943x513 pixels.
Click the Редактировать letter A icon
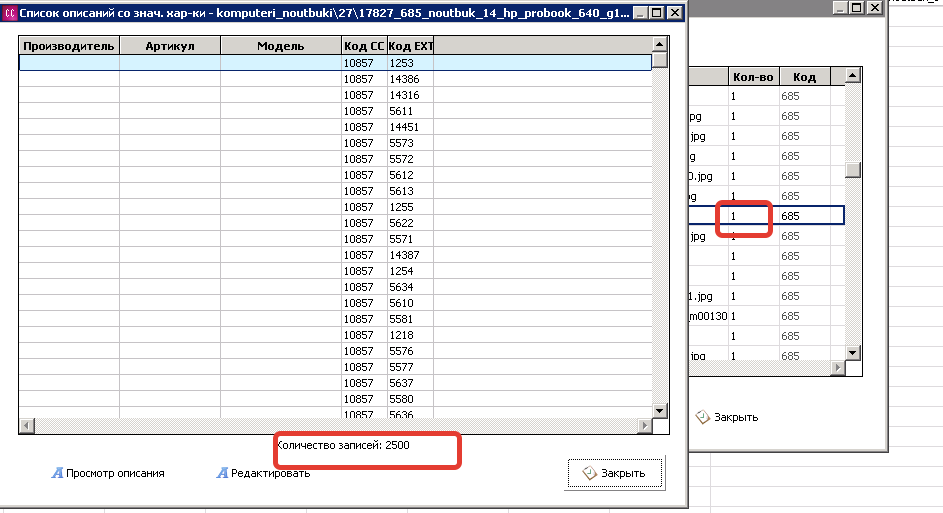(x=222, y=473)
